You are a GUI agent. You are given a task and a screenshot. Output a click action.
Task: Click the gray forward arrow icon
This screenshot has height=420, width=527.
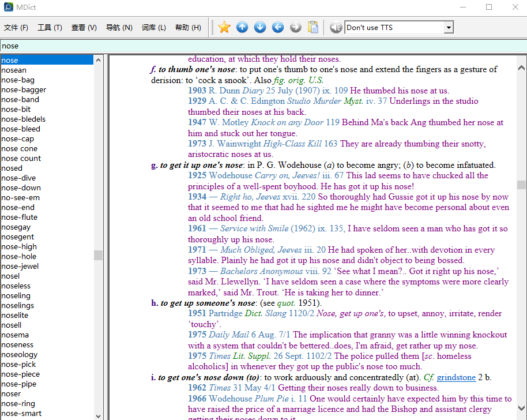click(295, 27)
